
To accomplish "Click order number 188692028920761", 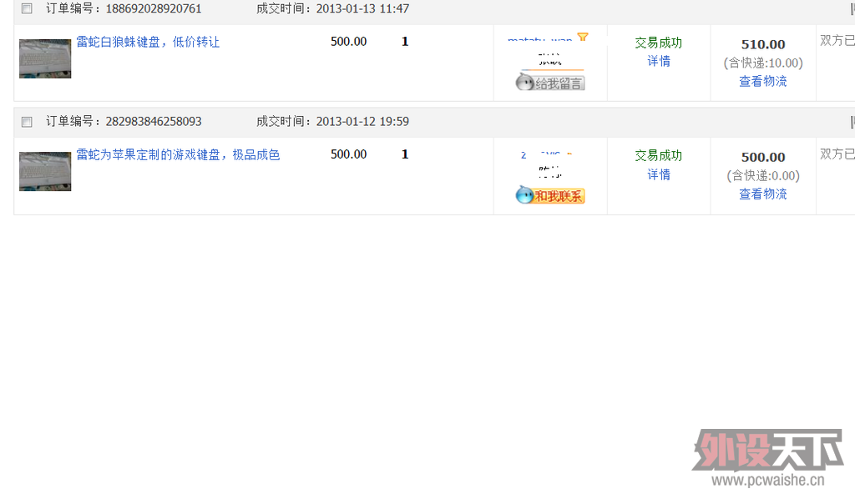I will coord(154,8).
